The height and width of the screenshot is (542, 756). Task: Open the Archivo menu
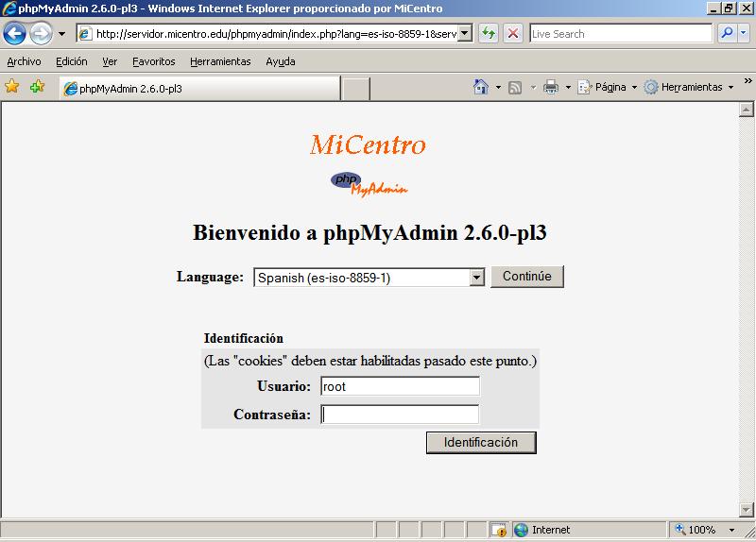coord(24,61)
